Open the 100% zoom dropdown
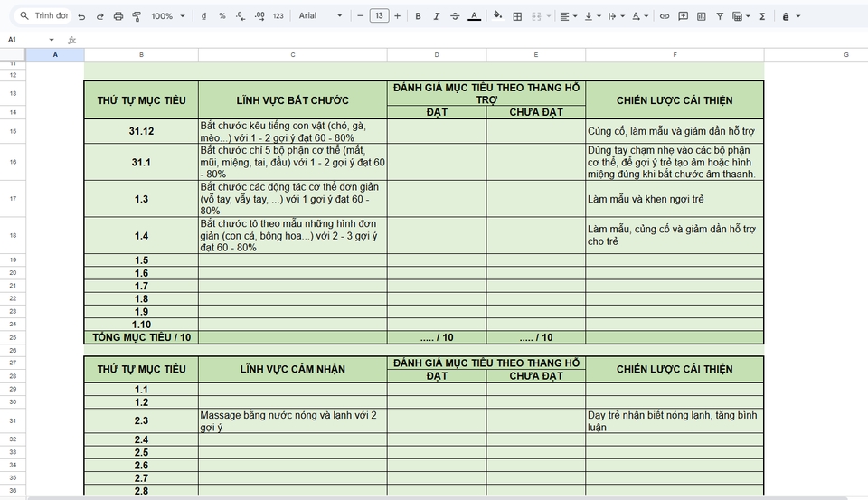This screenshot has width=868, height=500. [167, 16]
